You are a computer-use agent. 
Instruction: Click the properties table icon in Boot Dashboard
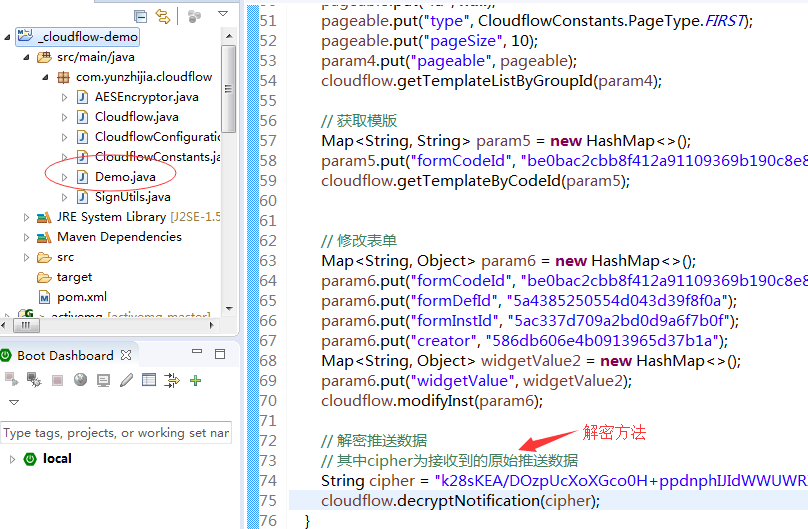(x=149, y=380)
